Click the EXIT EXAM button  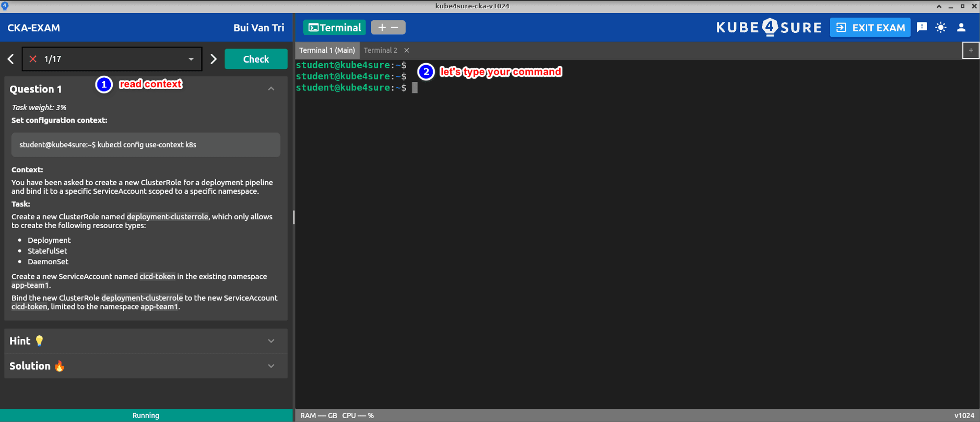click(x=870, y=27)
